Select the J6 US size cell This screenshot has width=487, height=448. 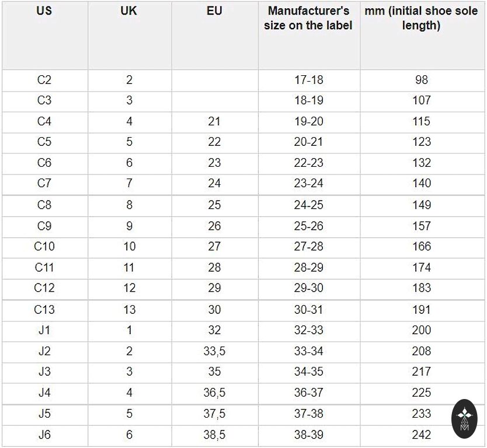[x=44, y=435]
